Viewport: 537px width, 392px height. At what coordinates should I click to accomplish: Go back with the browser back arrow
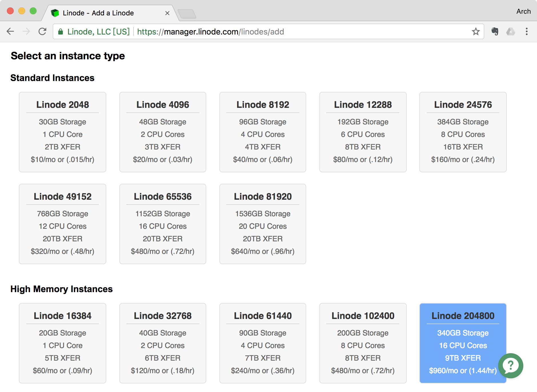point(10,31)
